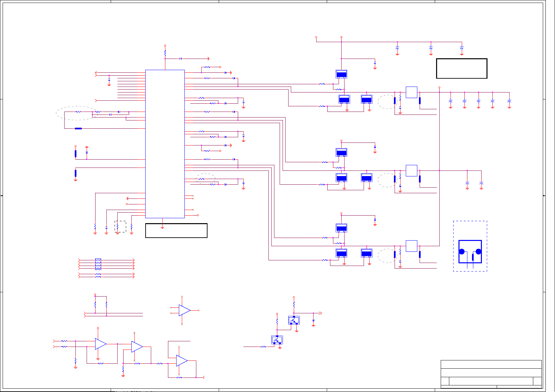Screen dimensions: 555x392
Task: Click the dashed circle in the top power stage
Action: pyautogui.click(x=387, y=102)
